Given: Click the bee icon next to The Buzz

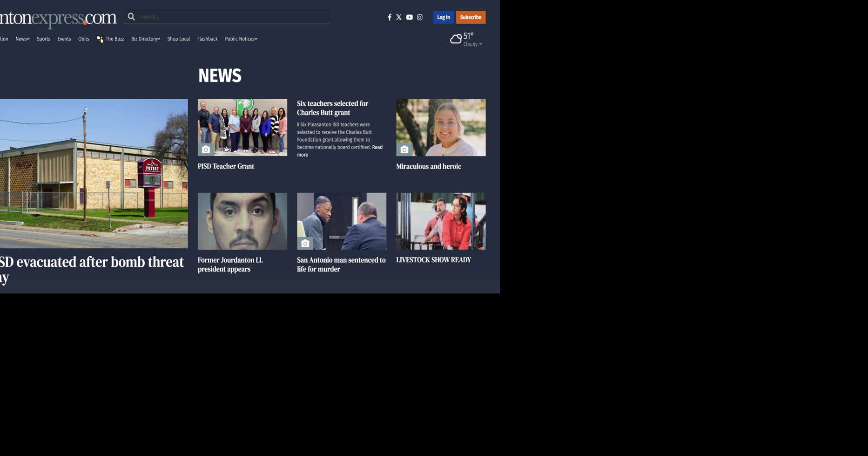Looking at the screenshot, I should [100, 39].
